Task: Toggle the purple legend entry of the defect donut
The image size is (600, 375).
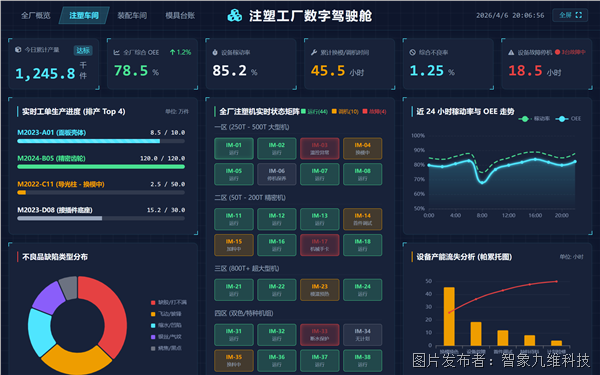Action: pyautogui.click(x=166, y=337)
